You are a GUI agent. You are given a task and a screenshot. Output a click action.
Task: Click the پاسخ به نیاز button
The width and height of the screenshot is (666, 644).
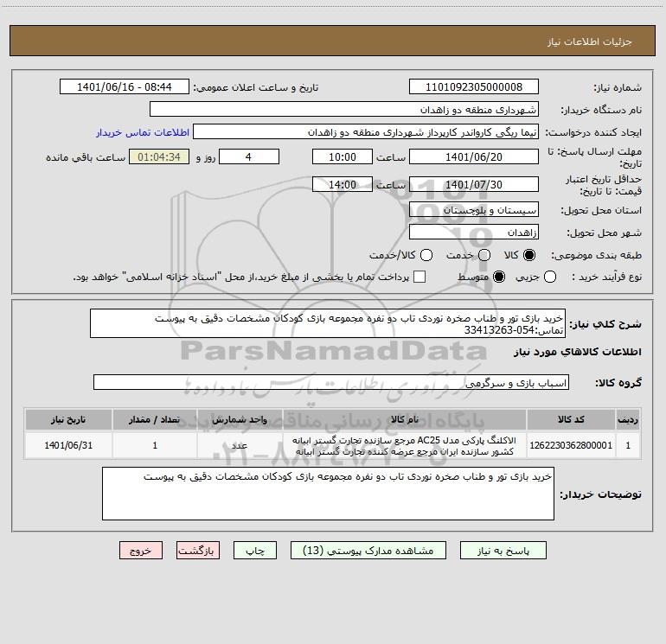click(503, 551)
